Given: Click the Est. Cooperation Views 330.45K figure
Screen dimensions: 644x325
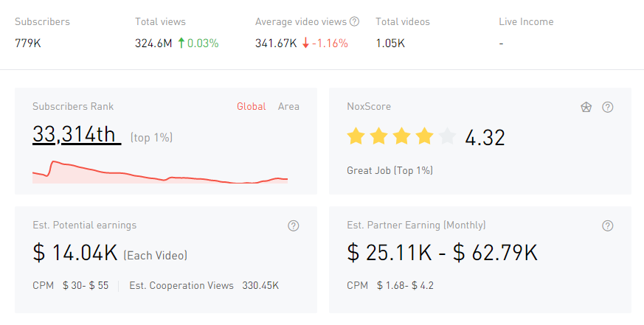Looking at the screenshot, I should point(260,285).
